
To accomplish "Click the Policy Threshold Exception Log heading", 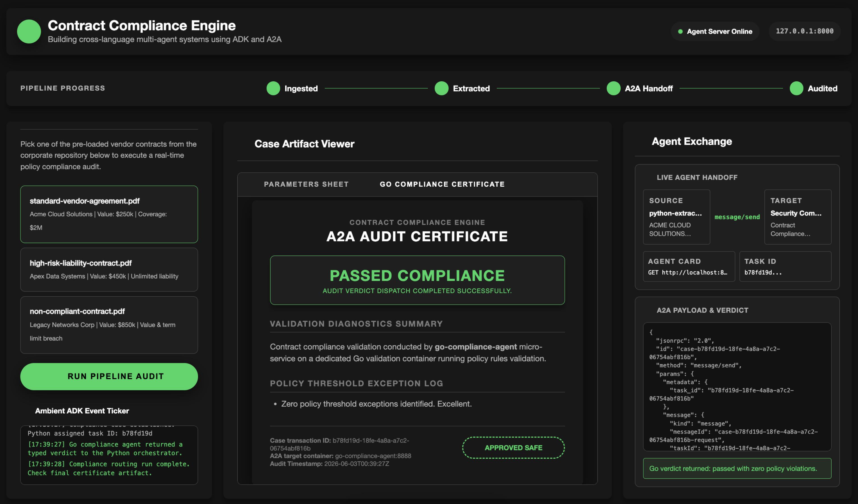I will (x=357, y=383).
